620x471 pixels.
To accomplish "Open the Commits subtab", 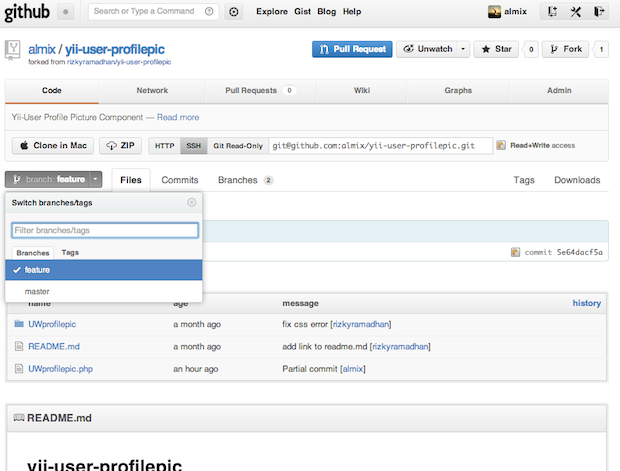I will 180,180.
